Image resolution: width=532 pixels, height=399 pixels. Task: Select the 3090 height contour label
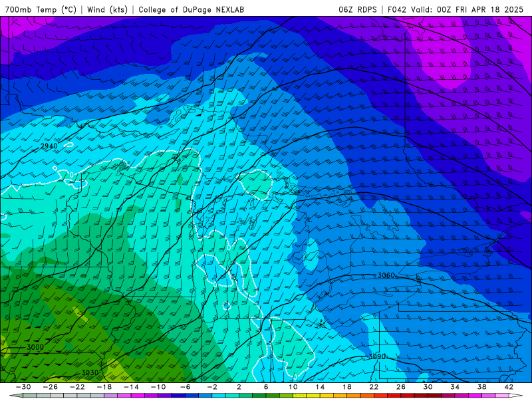pos(377,356)
